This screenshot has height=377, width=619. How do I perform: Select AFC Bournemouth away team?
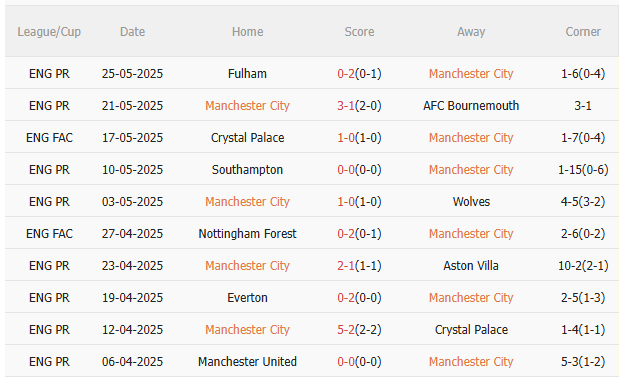(x=471, y=106)
